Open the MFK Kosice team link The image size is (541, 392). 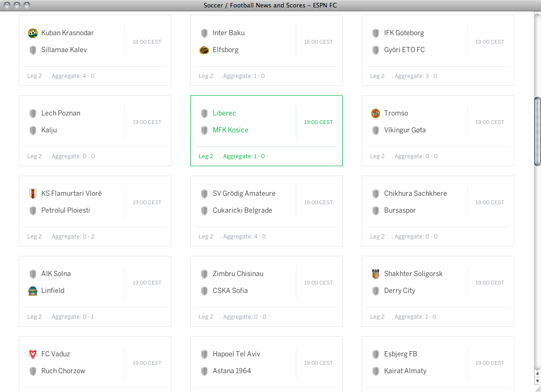point(230,130)
